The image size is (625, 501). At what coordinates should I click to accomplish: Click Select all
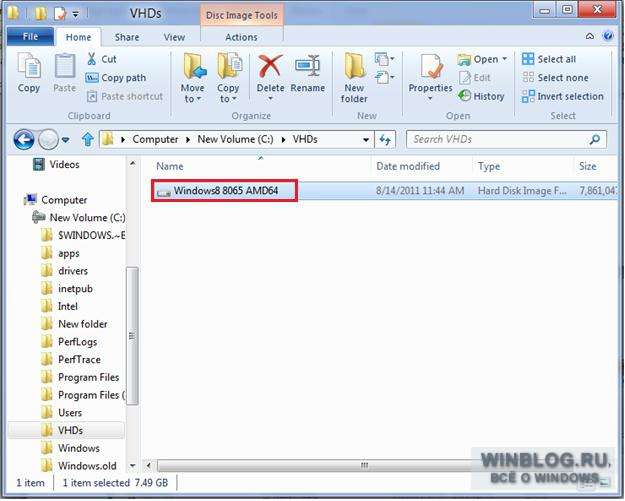[x=549, y=59]
